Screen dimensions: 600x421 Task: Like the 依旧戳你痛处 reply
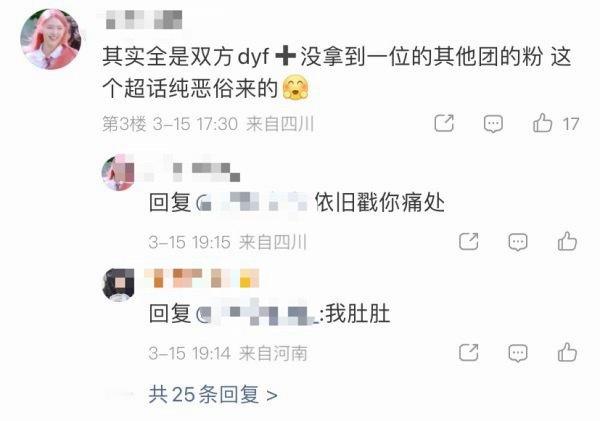567,241
